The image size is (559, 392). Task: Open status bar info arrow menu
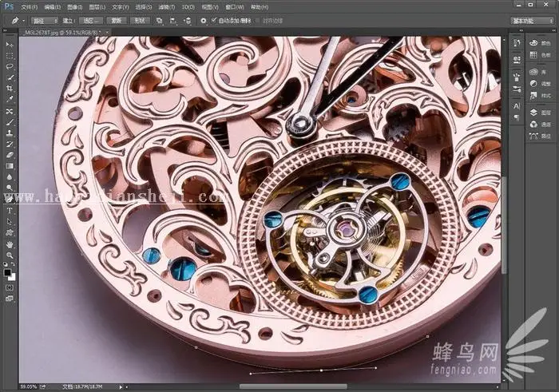pyautogui.click(x=121, y=386)
